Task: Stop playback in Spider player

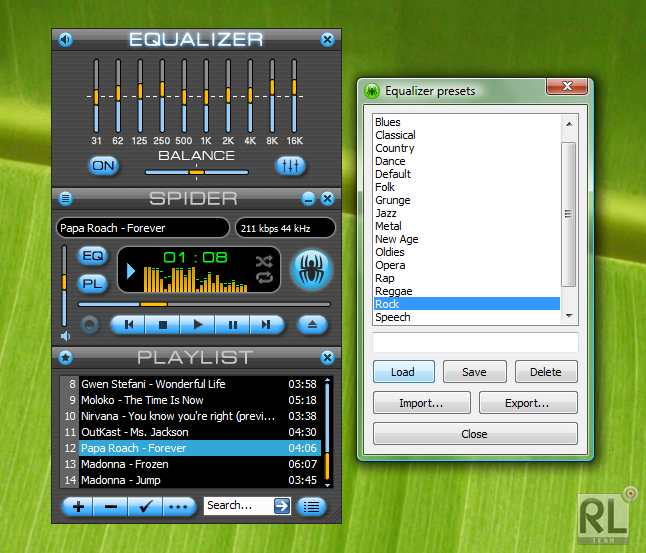Action: click(x=163, y=324)
